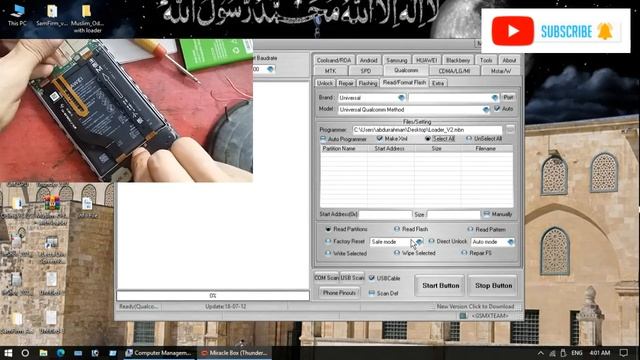Open the SamFirm desktop shortcut
Image resolution: width=640 pixels, height=360 pixels.
click(x=52, y=15)
